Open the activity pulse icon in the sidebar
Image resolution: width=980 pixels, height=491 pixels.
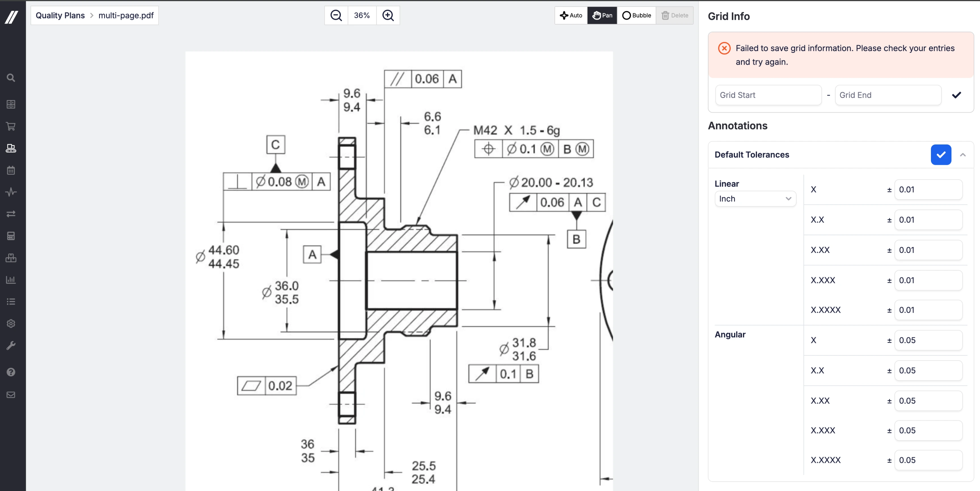(x=11, y=192)
